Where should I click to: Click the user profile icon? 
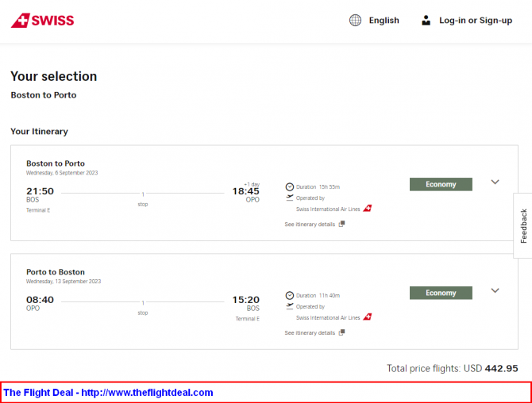(426, 21)
